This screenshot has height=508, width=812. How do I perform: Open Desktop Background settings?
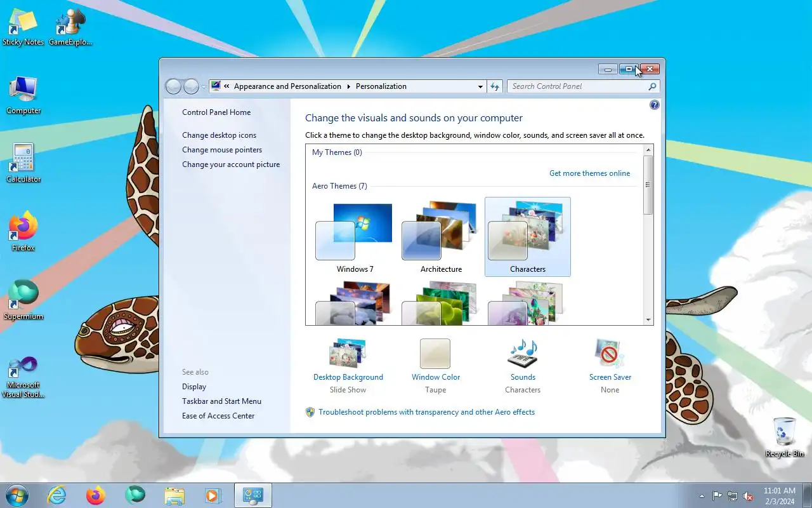pyautogui.click(x=348, y=366)
